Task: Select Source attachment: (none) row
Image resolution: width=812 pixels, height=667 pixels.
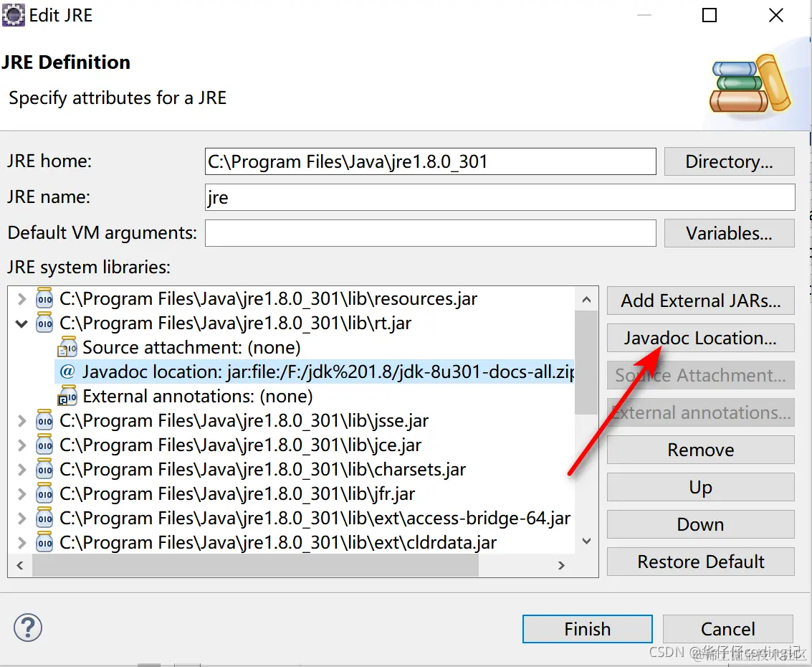Action: pos(191,347)
